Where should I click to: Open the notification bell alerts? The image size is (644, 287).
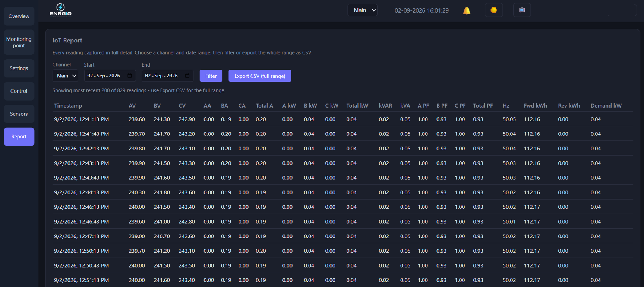click(467, 10)
